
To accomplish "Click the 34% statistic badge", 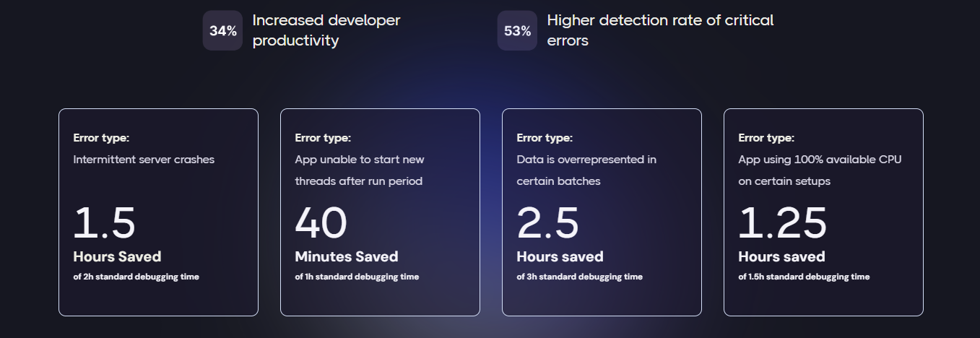I will coord(222,31).
